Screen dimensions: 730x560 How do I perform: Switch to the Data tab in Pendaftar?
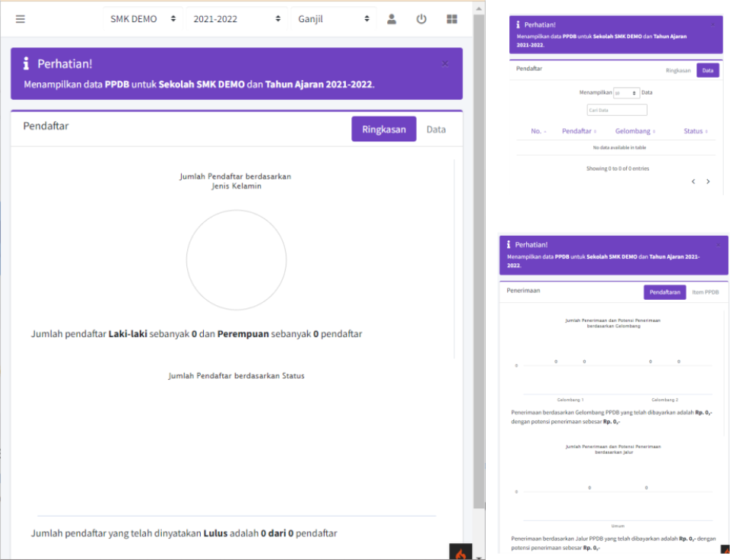(x=436, y=129)
